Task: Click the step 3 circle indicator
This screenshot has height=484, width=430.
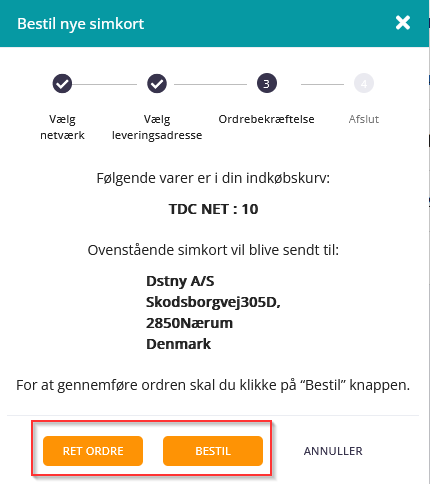Action: click(x=267, y=83)
